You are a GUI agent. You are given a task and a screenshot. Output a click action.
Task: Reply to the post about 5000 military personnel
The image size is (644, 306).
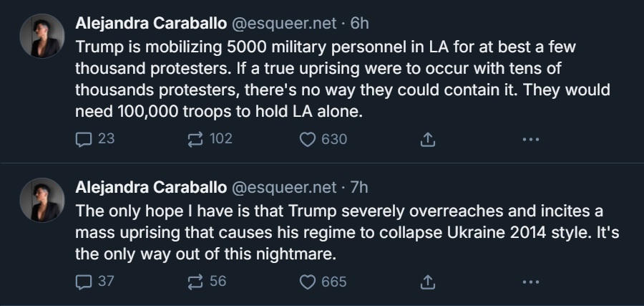point(85,139)
